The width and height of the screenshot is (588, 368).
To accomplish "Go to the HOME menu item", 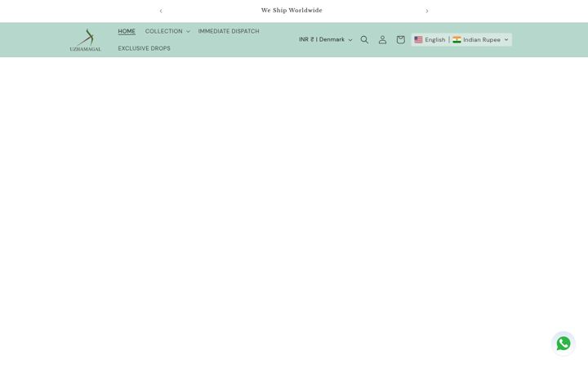I will tap(127, 31).
